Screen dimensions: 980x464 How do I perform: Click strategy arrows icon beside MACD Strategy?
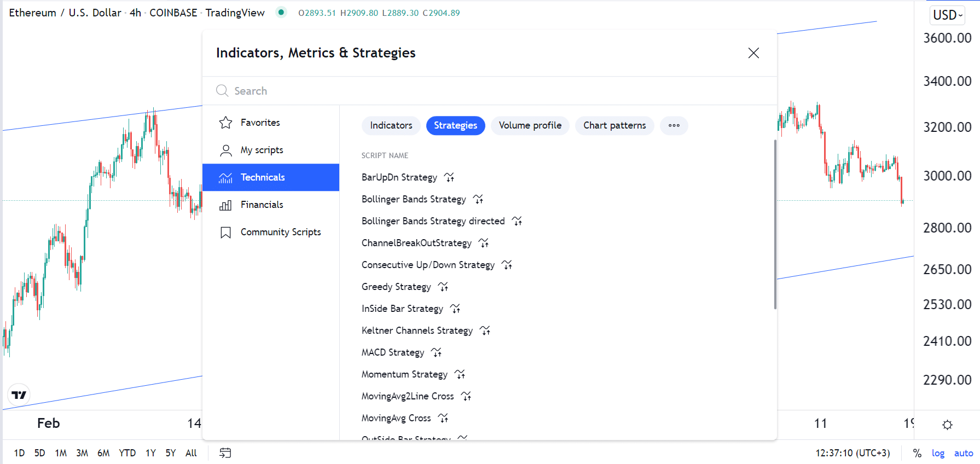click(x=436, y=352)
